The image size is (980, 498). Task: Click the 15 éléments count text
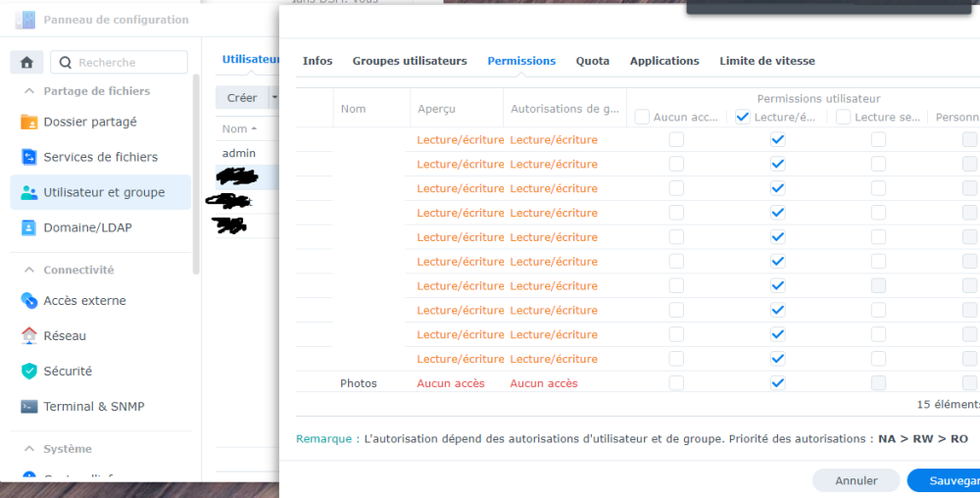point(948,404)
